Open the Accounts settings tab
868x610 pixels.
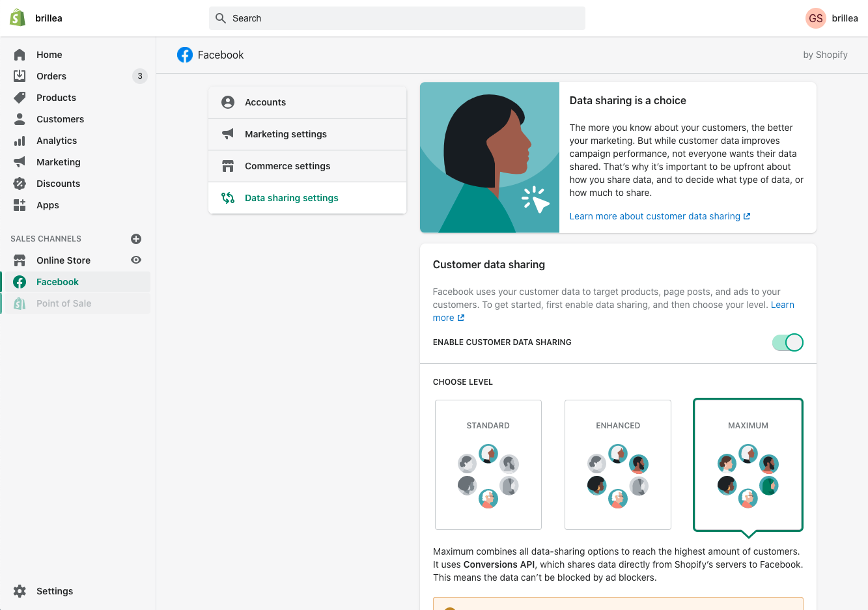click(x=307, y=102)
